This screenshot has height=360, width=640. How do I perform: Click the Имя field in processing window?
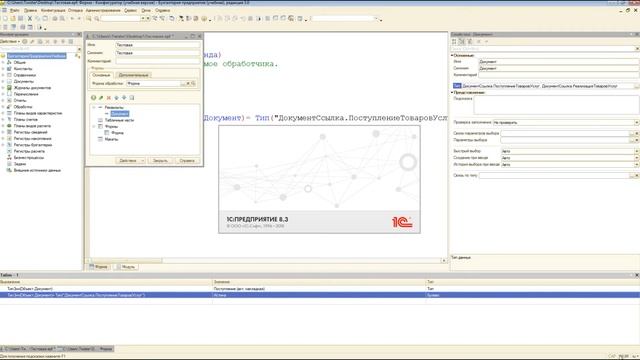pos(158,45)
